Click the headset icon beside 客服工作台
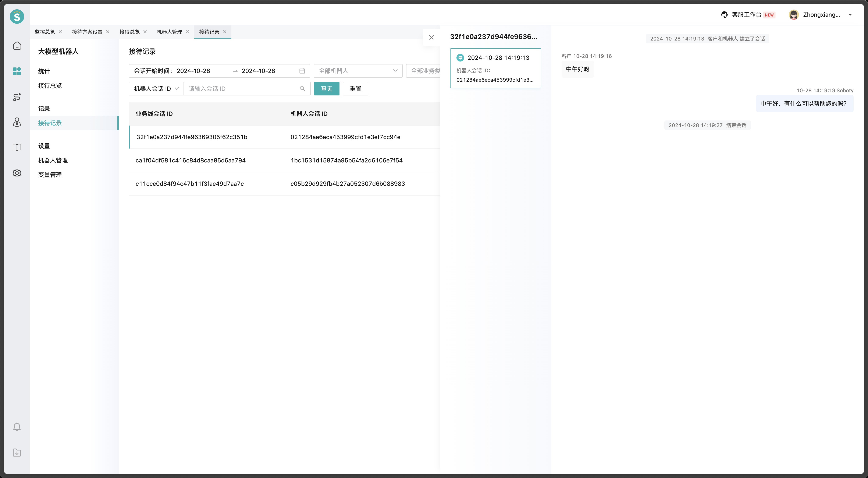 click(x=724, y=14)
